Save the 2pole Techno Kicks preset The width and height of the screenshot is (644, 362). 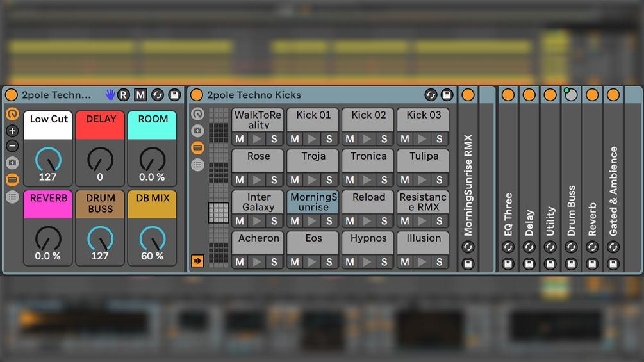pos(447,95)
